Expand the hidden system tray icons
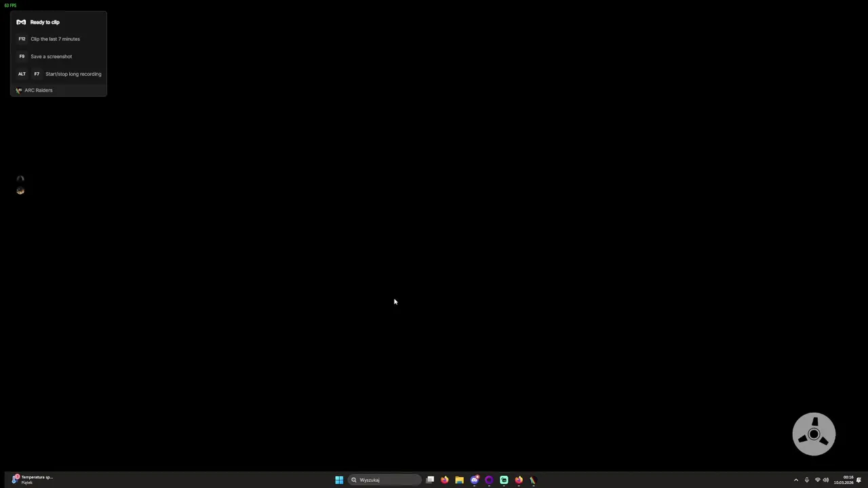 click(x=796, y=480)
